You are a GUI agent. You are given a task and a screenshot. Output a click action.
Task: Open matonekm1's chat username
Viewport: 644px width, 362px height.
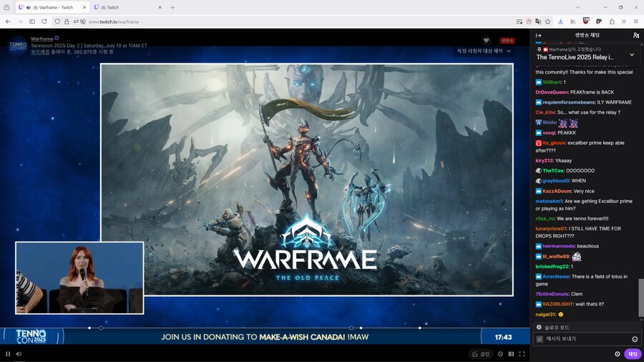(x=549, y=201)
